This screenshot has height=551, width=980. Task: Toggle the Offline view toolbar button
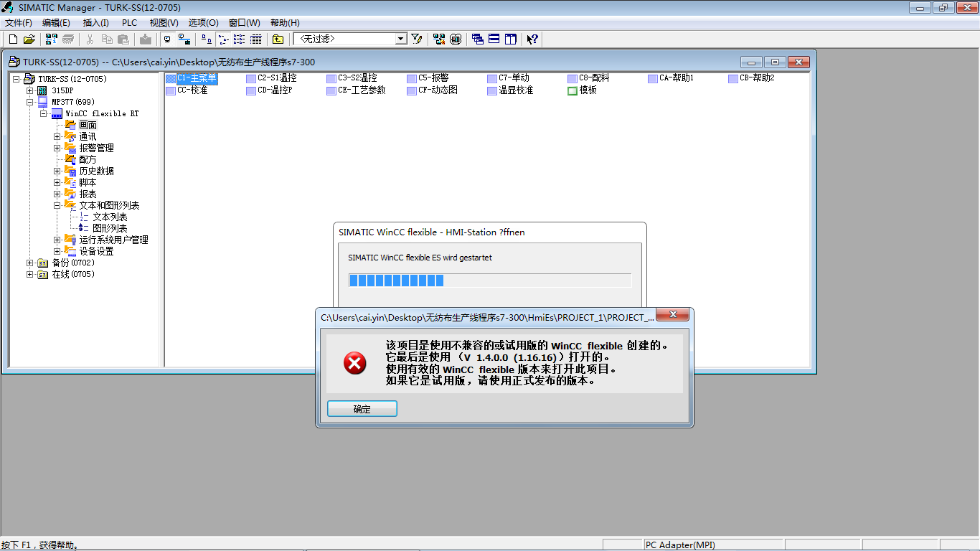168,39
